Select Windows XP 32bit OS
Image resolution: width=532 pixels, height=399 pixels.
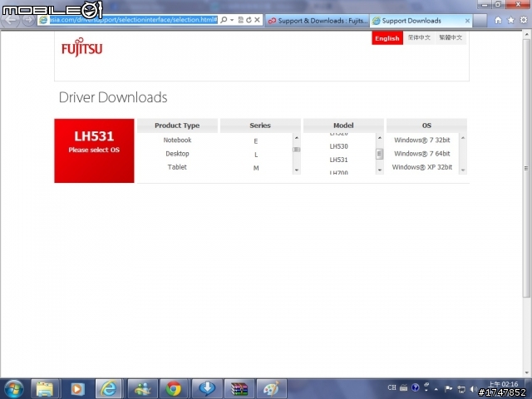(422, 167)
